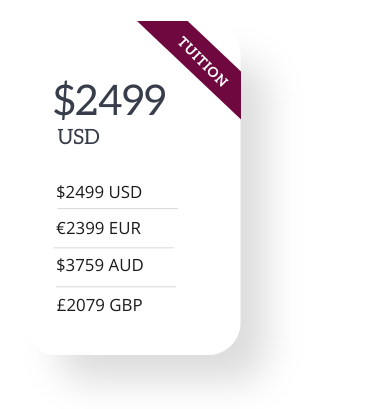
Task: Click the divider line below the USD row
Action: (x=117, y=209)
